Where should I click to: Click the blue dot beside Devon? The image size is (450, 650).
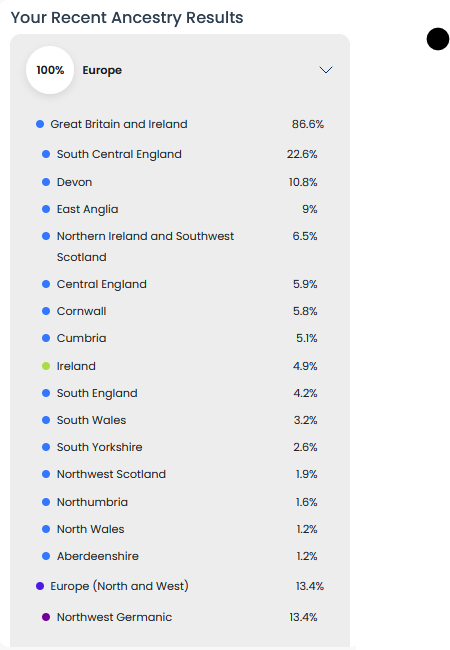pyautogui.click(x=46, y=182)
